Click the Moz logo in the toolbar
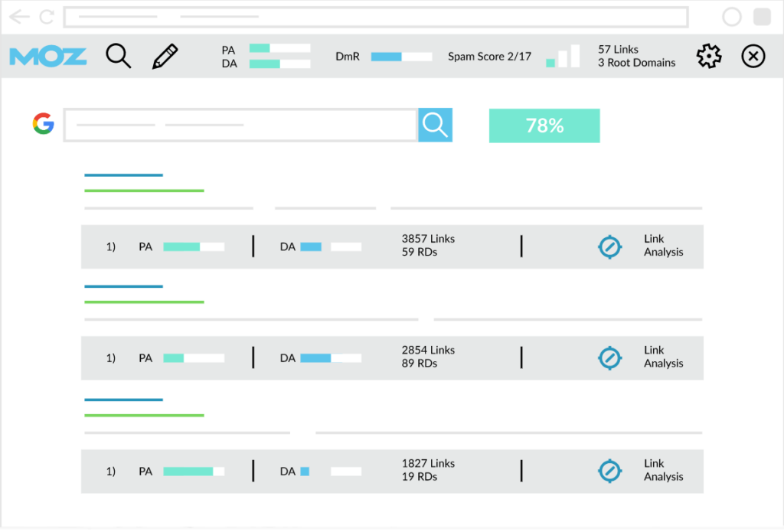784x532 pixels. click(47, 56)
